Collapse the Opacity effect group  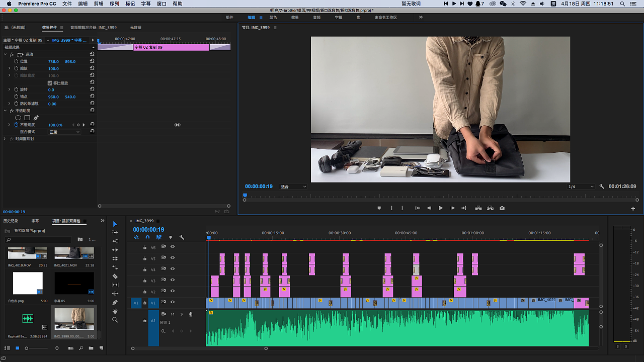[x=5, y=111]
